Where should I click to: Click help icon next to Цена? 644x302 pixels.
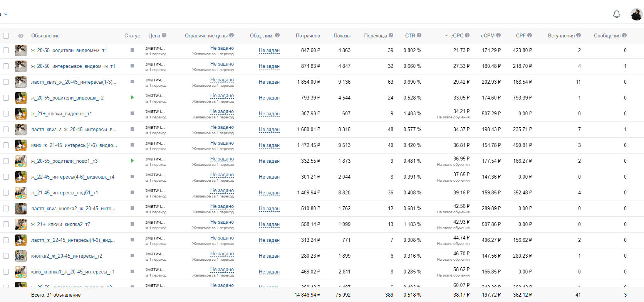(164, 35)
